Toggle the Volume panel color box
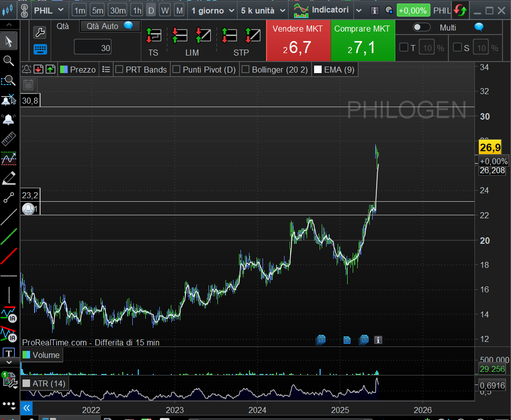Viewport: 511px width, 420px height. [x=27, y=355]
